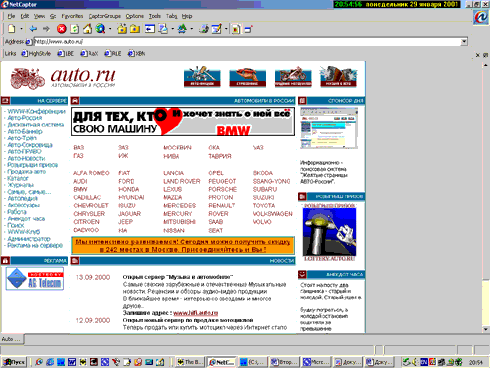Open the dropdown arrow beside the New page icon
The width and height of the screenshot is (490, 368).
point(21,29)
